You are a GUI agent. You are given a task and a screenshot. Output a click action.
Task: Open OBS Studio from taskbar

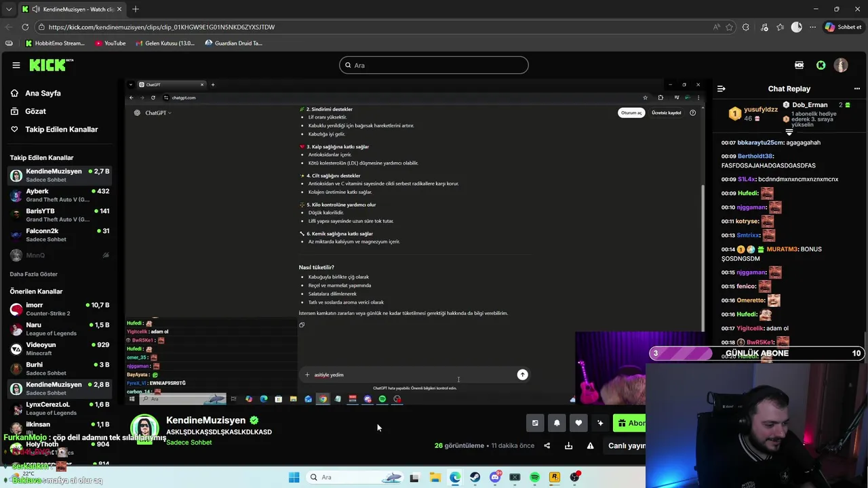click(575, 477)
